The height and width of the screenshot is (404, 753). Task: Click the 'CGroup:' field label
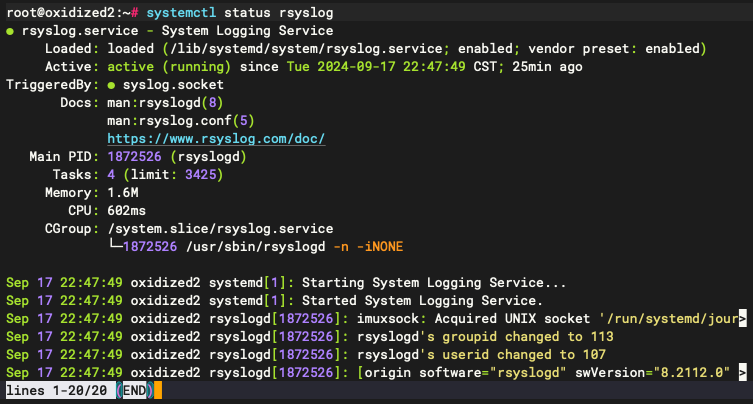click(72, 229)
